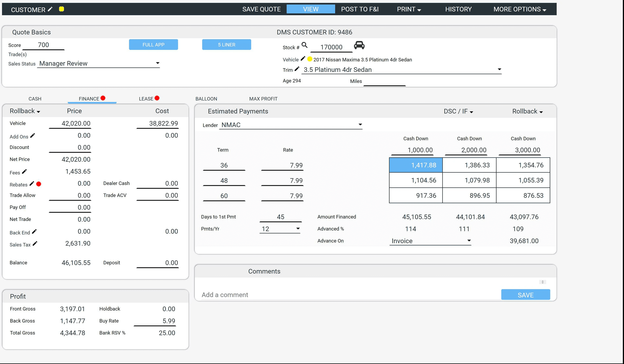Edit Back End value via pencil icon
Screen dimensions: 624x364
coord(34,231)
